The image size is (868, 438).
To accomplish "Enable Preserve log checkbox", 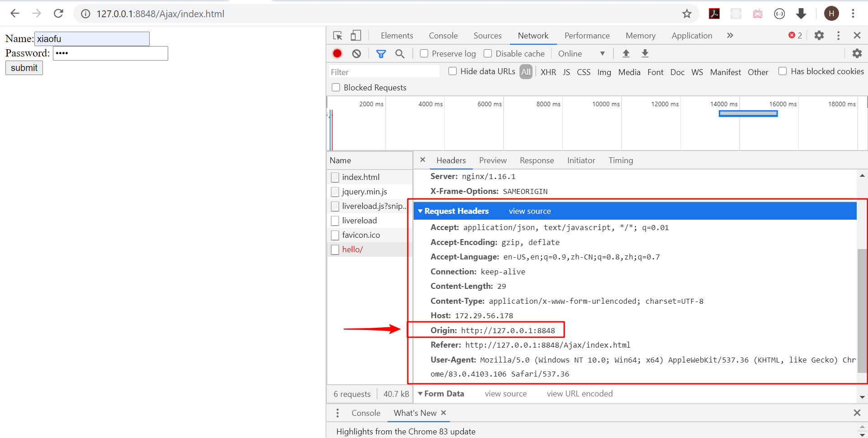I will 424,54.
